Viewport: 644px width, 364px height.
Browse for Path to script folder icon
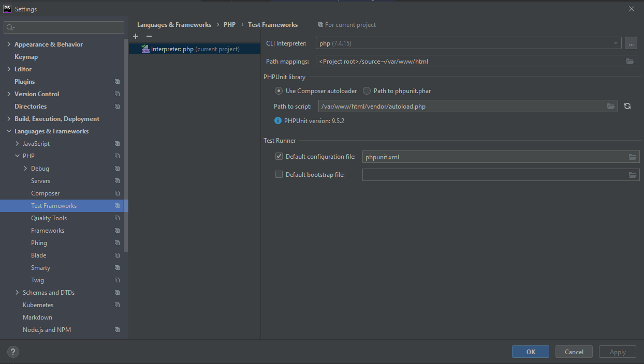[x=611, y=106]
